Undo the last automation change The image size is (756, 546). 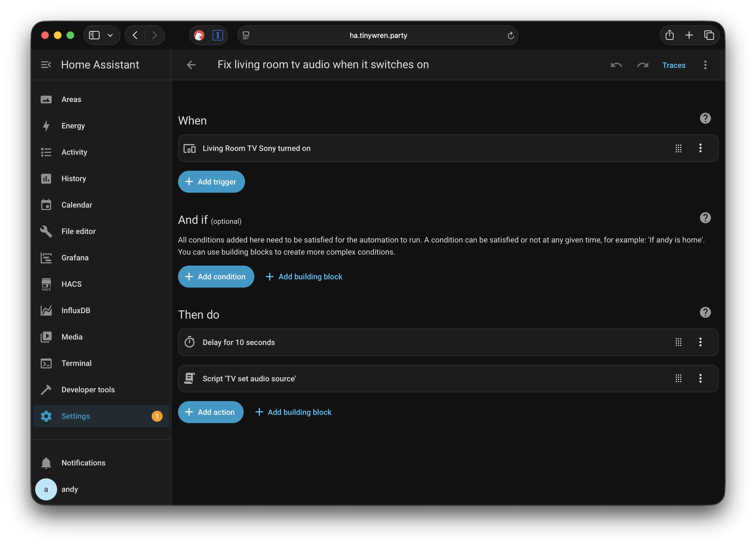coord(616,65)
